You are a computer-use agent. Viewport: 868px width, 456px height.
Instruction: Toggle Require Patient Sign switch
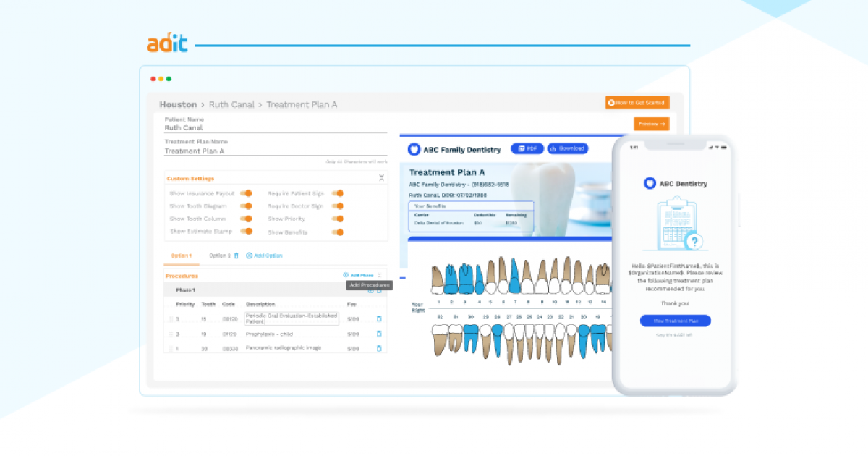(x=338, y=193)
